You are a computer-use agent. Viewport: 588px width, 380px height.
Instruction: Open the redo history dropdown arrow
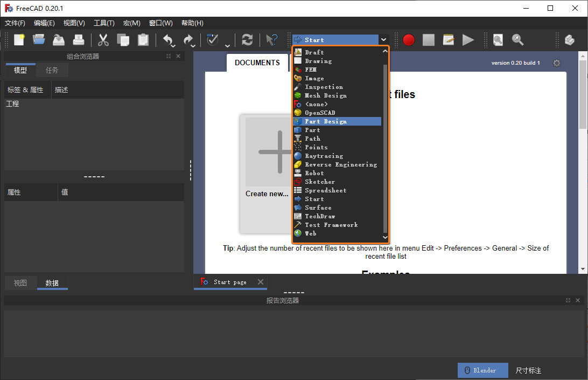click(x=193, y=46)
